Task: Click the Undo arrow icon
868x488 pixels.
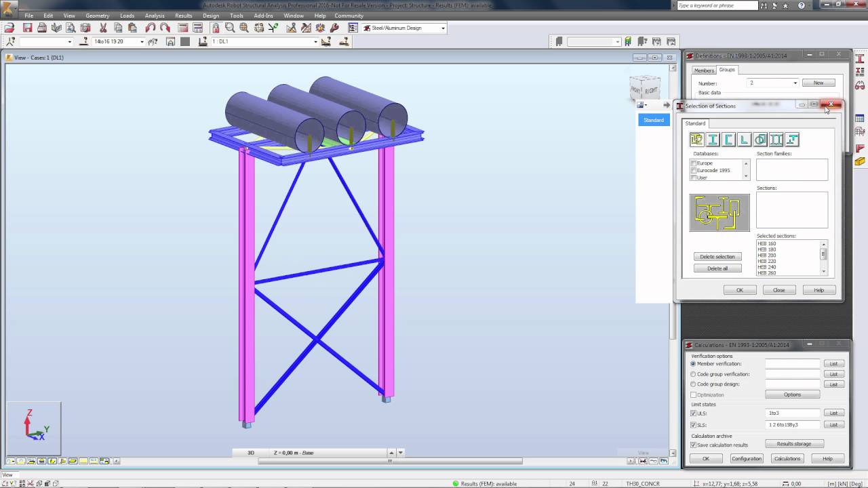Action: coord(151,28)
